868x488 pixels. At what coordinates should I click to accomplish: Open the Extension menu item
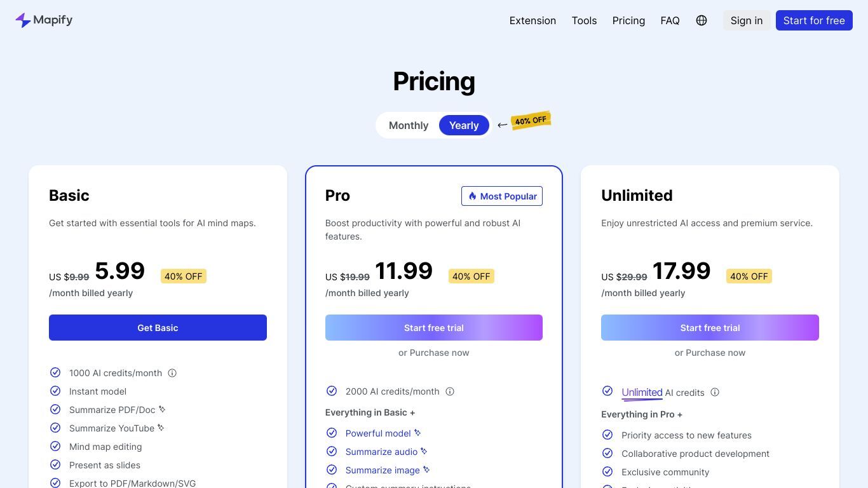pos(532,20)
